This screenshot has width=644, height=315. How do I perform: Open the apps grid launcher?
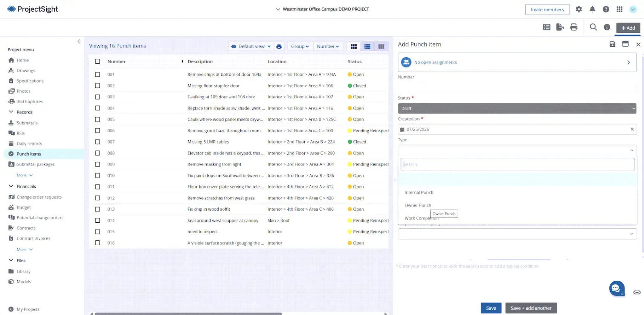(620, 9)
